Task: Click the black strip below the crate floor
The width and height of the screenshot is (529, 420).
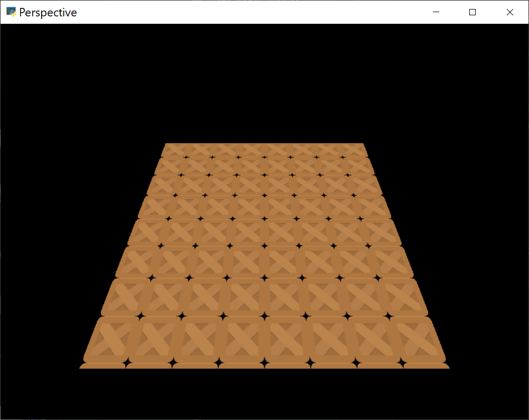Action: (264, 396)
